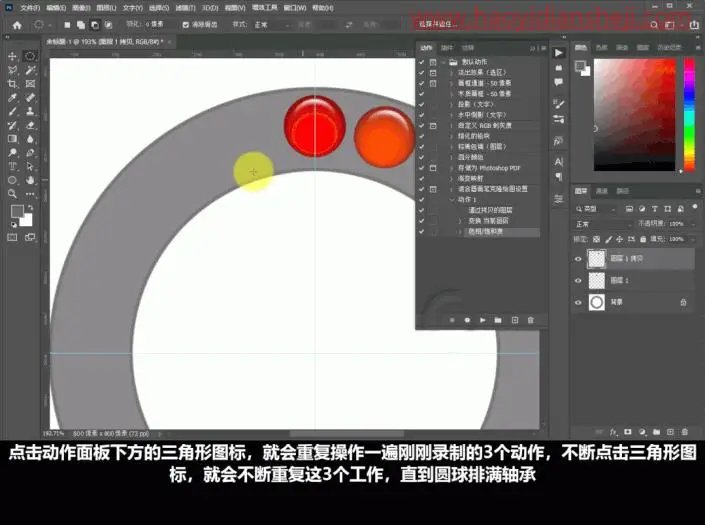Select the Clone Stamp tool
Image resolution: width=705 pixels, height=525 pixels.
30,111
